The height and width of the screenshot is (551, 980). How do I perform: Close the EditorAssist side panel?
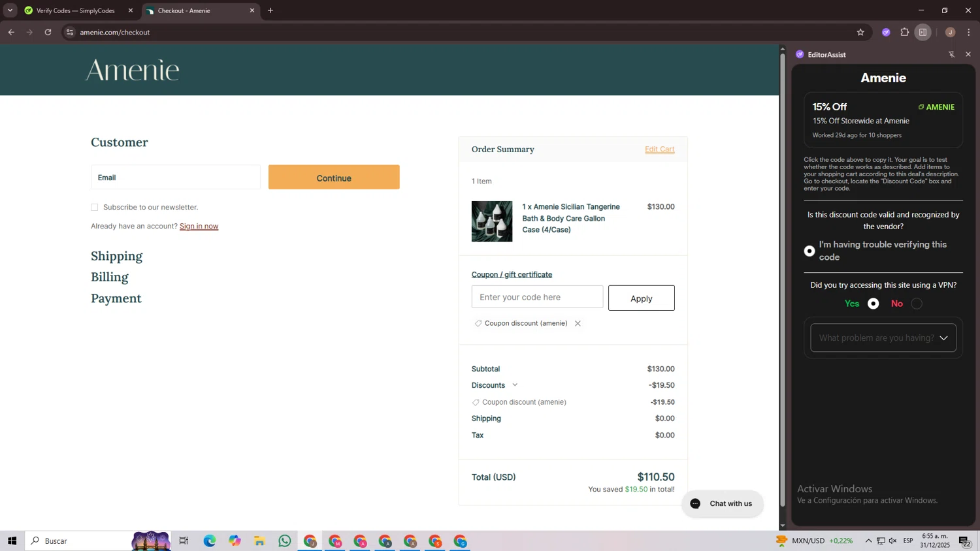(968, 55)
